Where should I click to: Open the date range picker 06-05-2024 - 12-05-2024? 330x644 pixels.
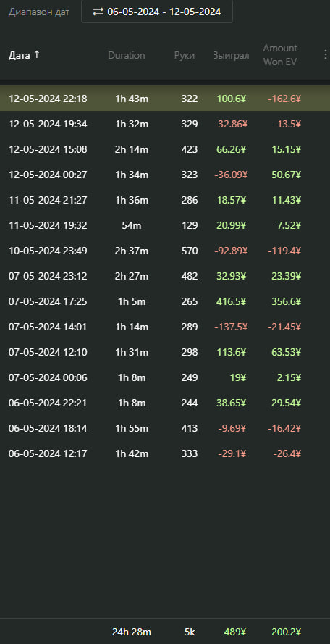157,11
